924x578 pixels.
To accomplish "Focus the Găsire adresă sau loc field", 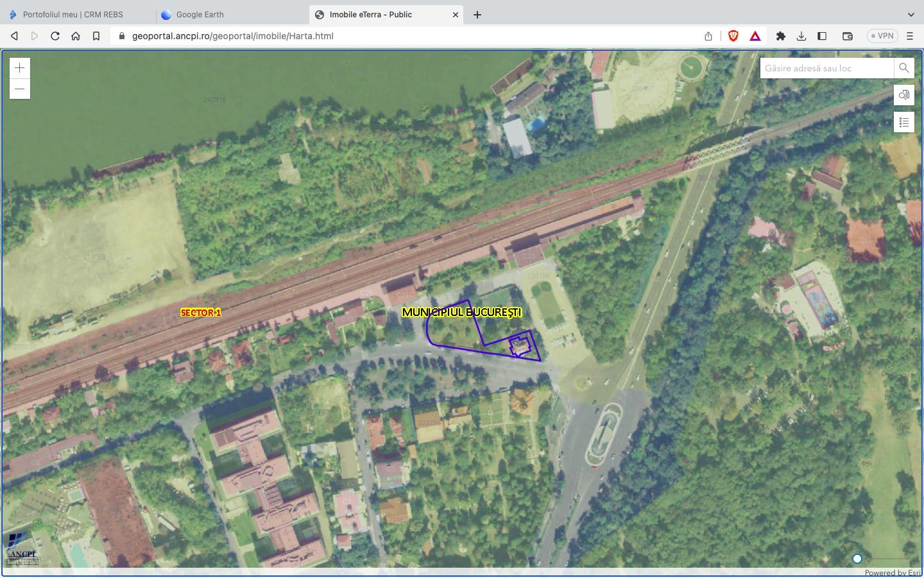I will click(x=826, y=68).
